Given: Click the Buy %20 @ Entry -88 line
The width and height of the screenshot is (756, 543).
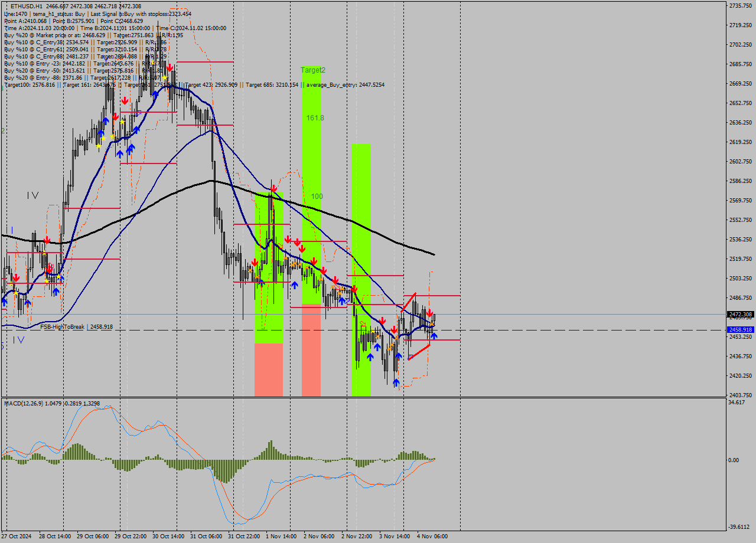Looking at the screenshot, I should click(x=83, y=77).
